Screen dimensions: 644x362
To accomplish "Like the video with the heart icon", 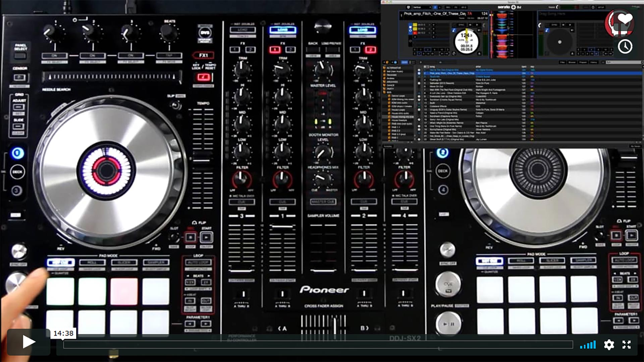I will click(x=625, y=19).
